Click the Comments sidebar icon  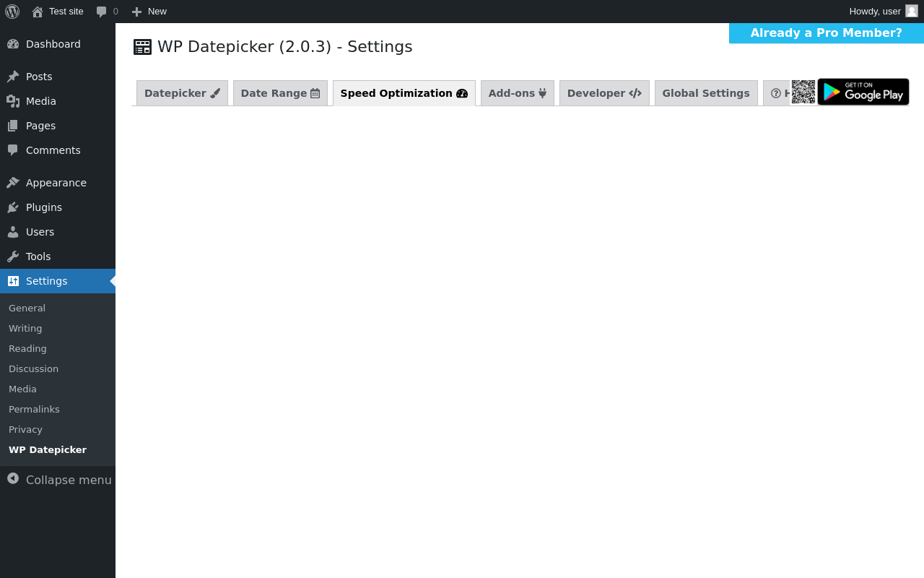click(x=13, y=150)
